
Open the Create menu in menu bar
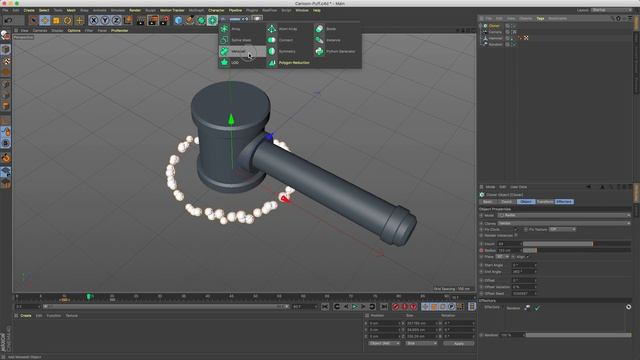pyautogui.click(x=29, y=10)
